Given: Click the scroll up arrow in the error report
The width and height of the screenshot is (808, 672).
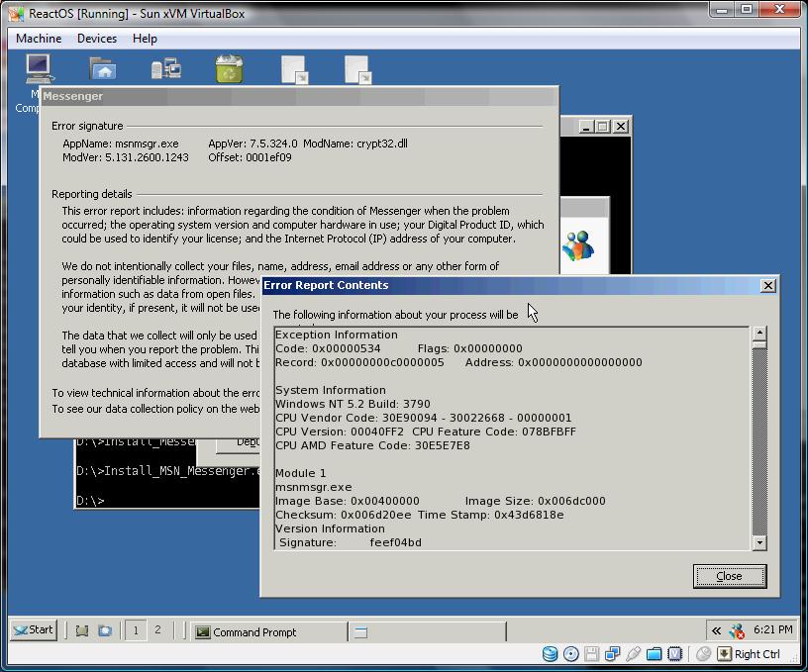Looking at the screenshot, I should 759,335.
